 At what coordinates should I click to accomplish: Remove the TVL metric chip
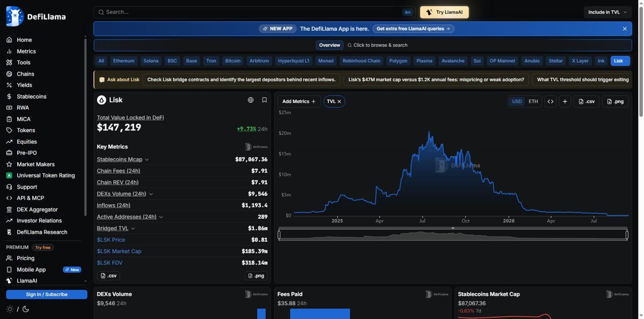(339, 101)
